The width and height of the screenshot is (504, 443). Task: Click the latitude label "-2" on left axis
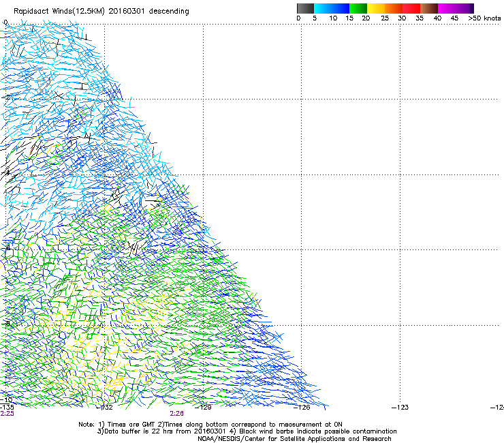click(6, 97)
